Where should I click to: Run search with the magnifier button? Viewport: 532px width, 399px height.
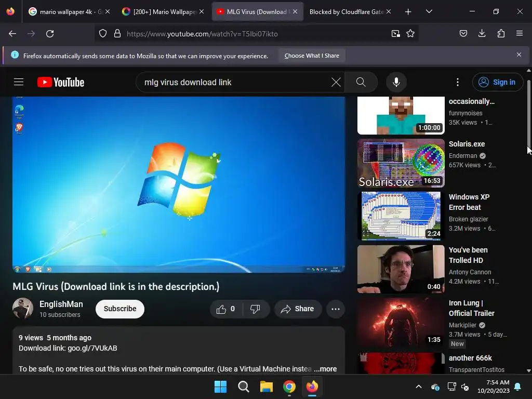pos(361,82)
